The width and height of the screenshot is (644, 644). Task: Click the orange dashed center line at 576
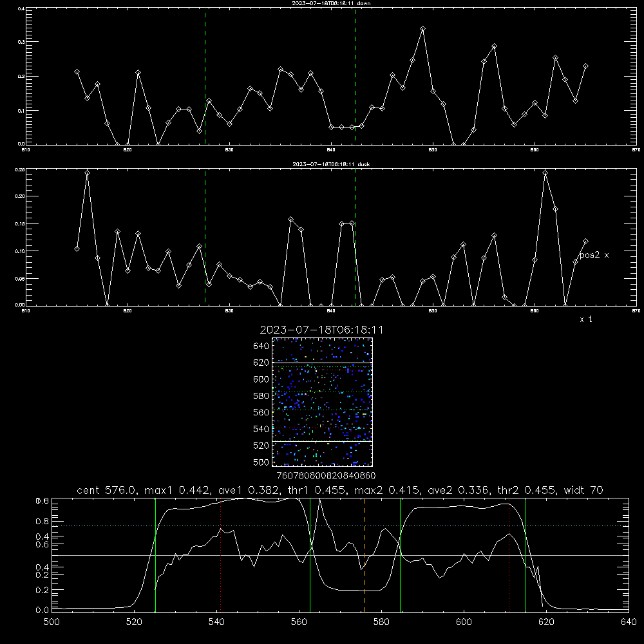pos(365,555)
